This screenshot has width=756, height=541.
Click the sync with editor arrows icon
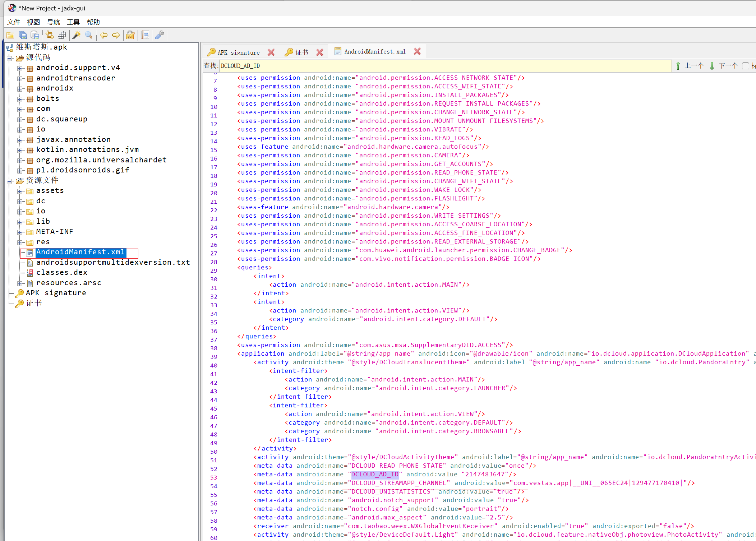[x=50, y=35]
